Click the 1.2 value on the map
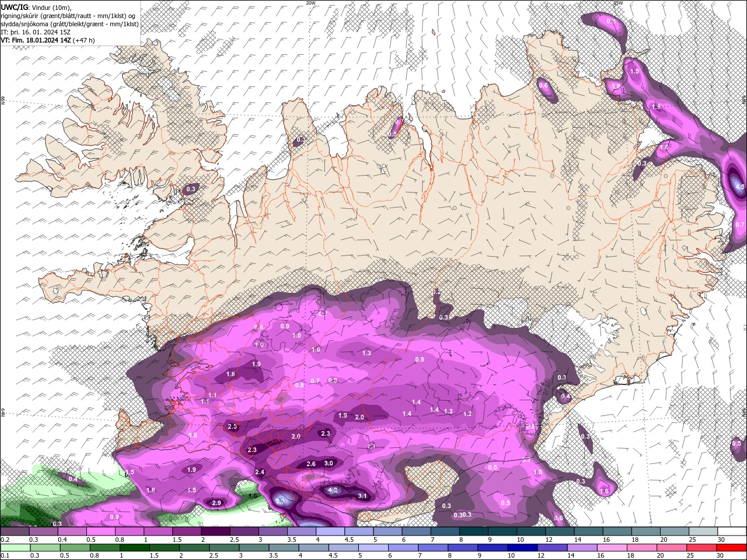 pyautogui.click(x=467, y=414)
